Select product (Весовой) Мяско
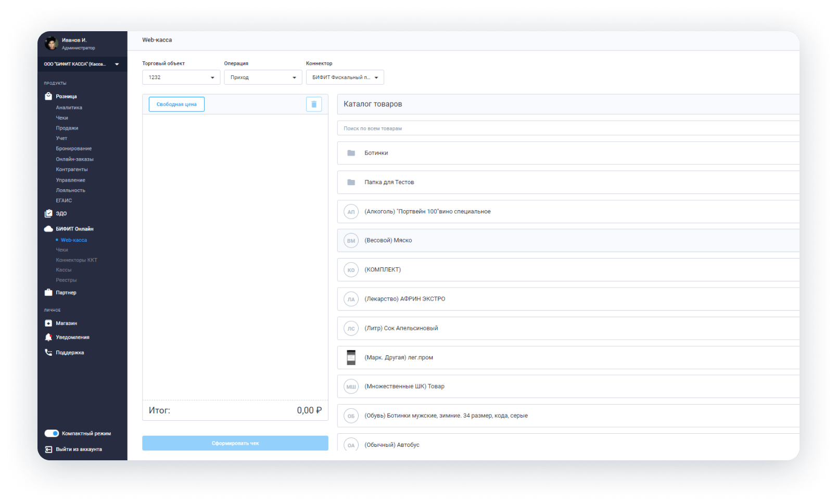Screen dimensions: 837x504 coord(568,241)
